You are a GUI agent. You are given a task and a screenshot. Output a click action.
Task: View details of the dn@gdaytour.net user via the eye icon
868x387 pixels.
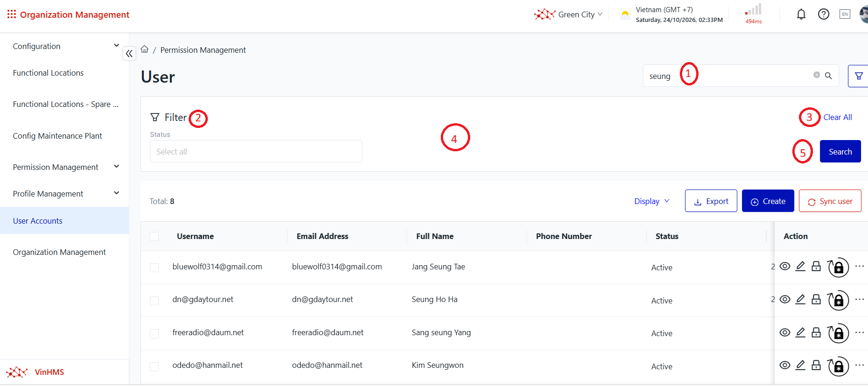point(785,299)
